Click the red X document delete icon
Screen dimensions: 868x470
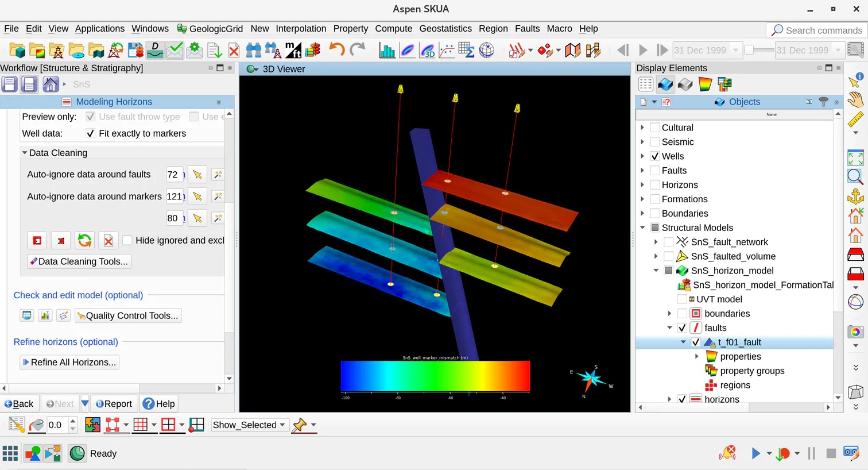(234, 51)
